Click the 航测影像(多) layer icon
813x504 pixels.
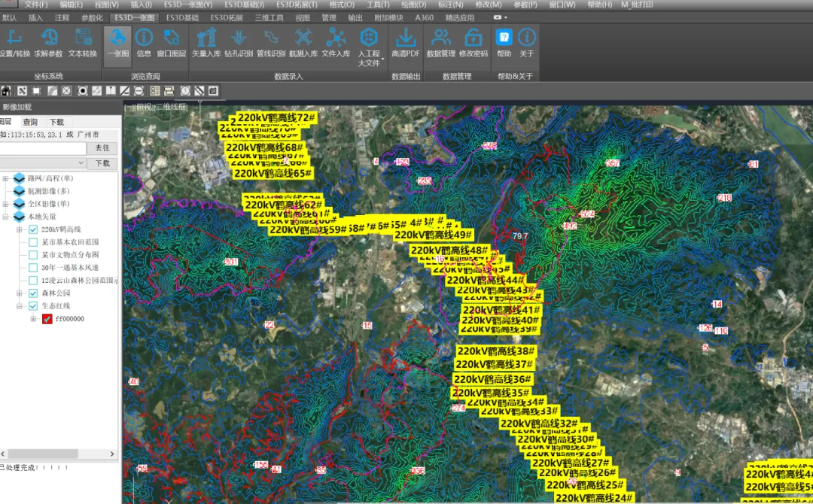pos(19,191)
